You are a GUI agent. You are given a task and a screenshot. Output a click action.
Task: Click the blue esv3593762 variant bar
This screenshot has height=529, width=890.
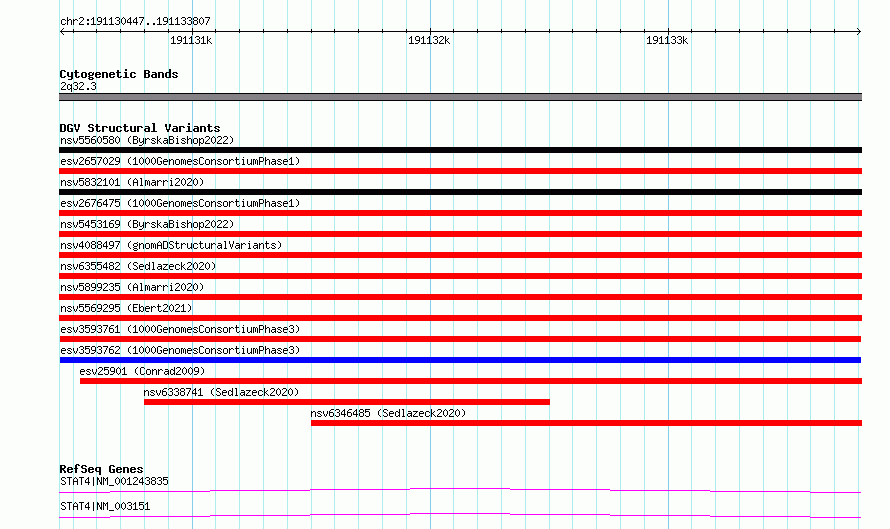[460, 360]
